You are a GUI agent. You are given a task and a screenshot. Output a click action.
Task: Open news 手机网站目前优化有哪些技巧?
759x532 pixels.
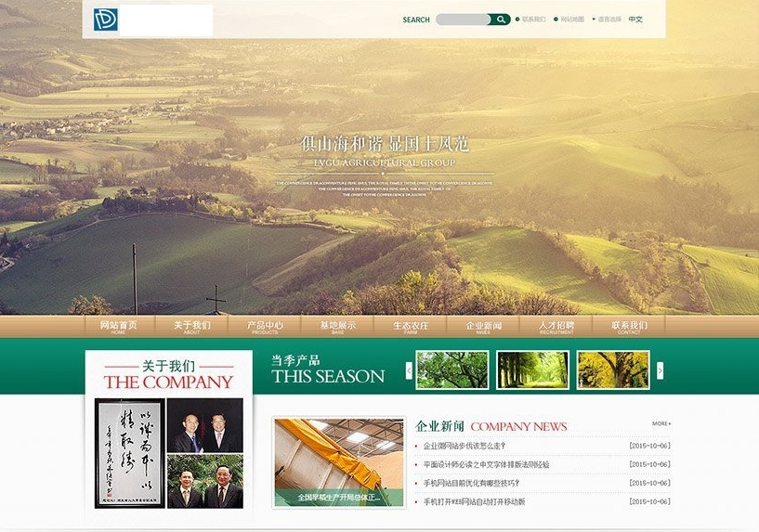click(x=471, y=483)
